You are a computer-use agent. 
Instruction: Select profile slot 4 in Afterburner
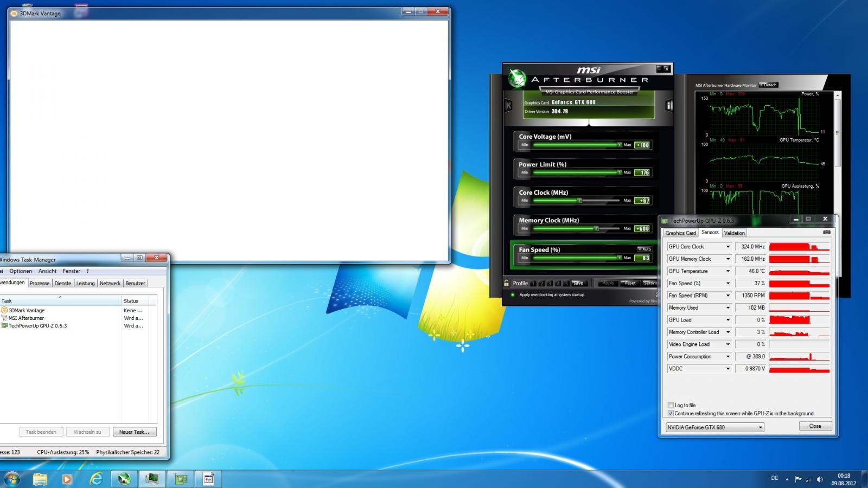[x=558, y=283]
